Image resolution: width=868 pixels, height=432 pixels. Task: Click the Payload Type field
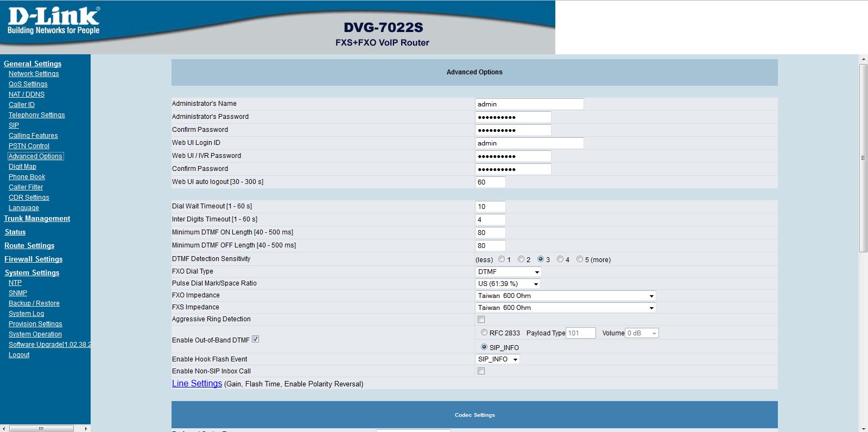coord(581,333)
